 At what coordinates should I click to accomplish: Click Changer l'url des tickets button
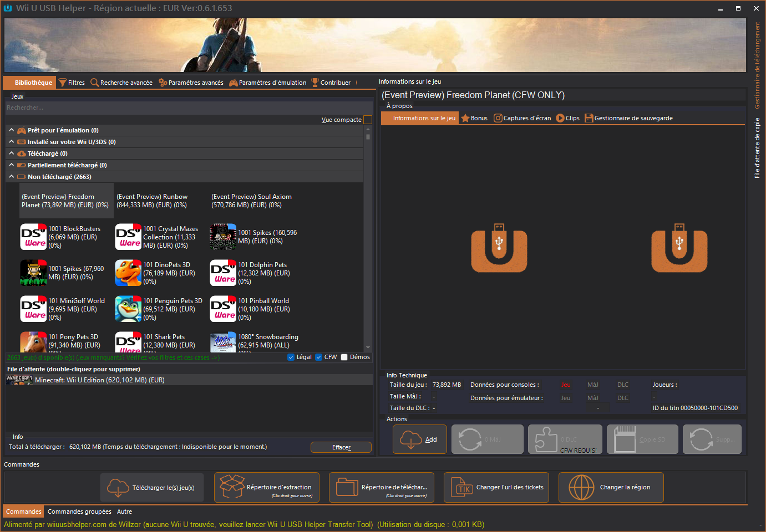[x=496, y=488]
